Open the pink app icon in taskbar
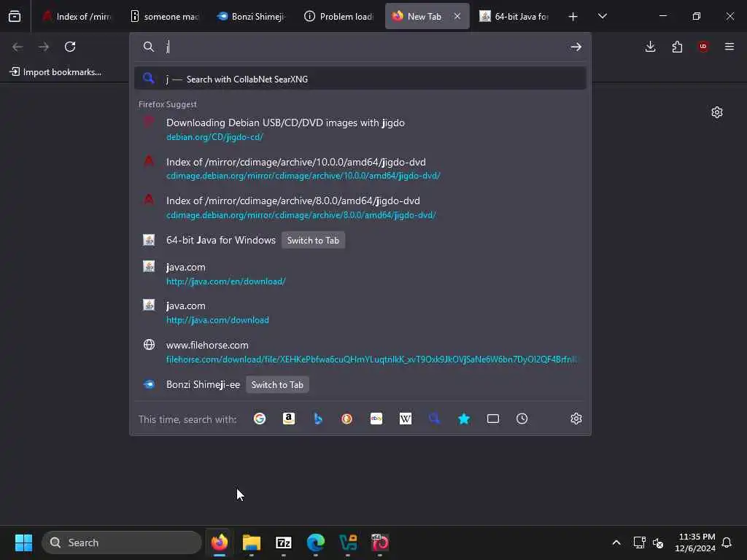Viewport: 747px width, 560px height. pyautogui.click(x=379, y=542)
